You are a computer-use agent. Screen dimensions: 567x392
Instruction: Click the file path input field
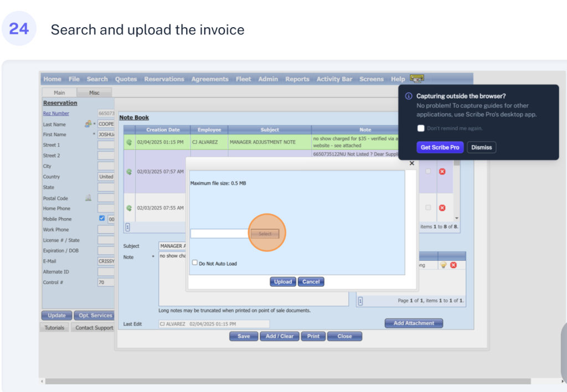pyautogui.click(x=220, y=234)
